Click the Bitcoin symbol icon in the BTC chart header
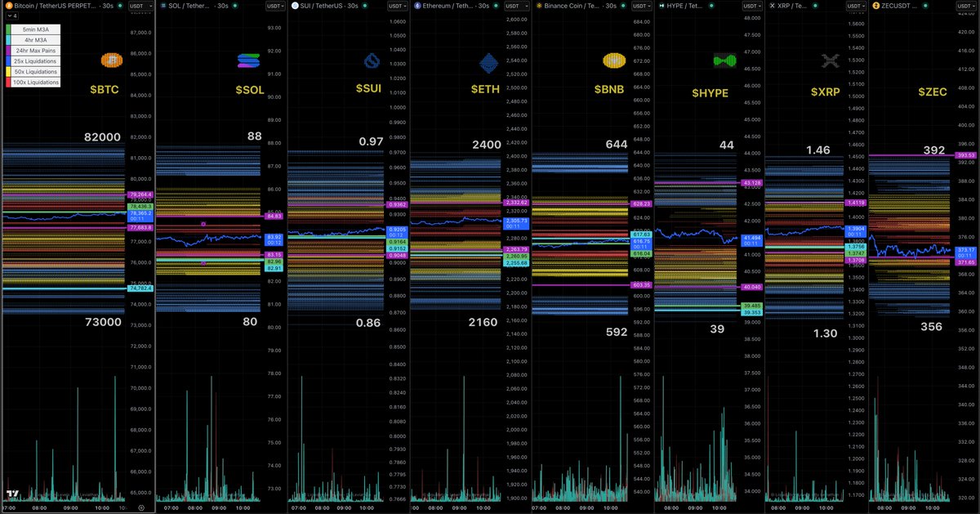Image resolution: width=980 pixels, height=514 pixels. click(8, 5)
